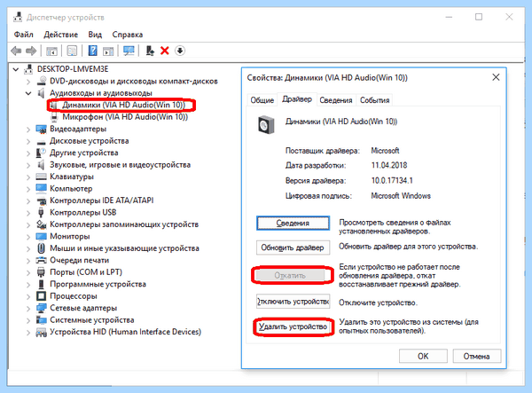Select the Клавиатуры keyboard icon
Viewport: 532px width, 393px height.
(x=41, y=177)
